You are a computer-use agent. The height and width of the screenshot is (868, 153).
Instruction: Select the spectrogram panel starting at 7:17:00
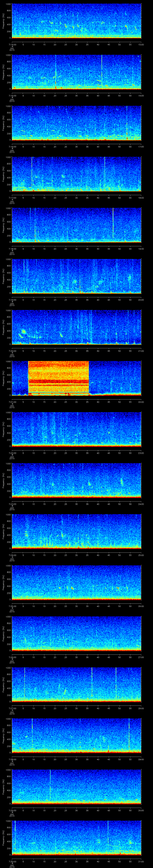(76, 174)
